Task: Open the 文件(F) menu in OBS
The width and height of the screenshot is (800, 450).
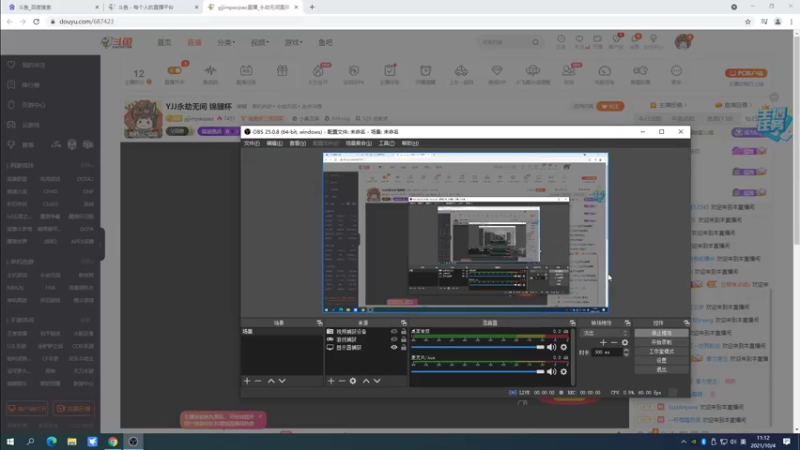Action: click(x=252, y=143)
